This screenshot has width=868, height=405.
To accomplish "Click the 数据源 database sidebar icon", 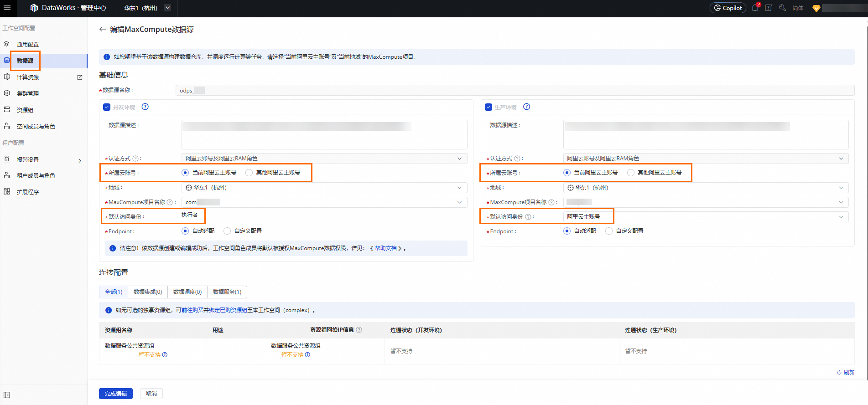I will pos(7,61).
